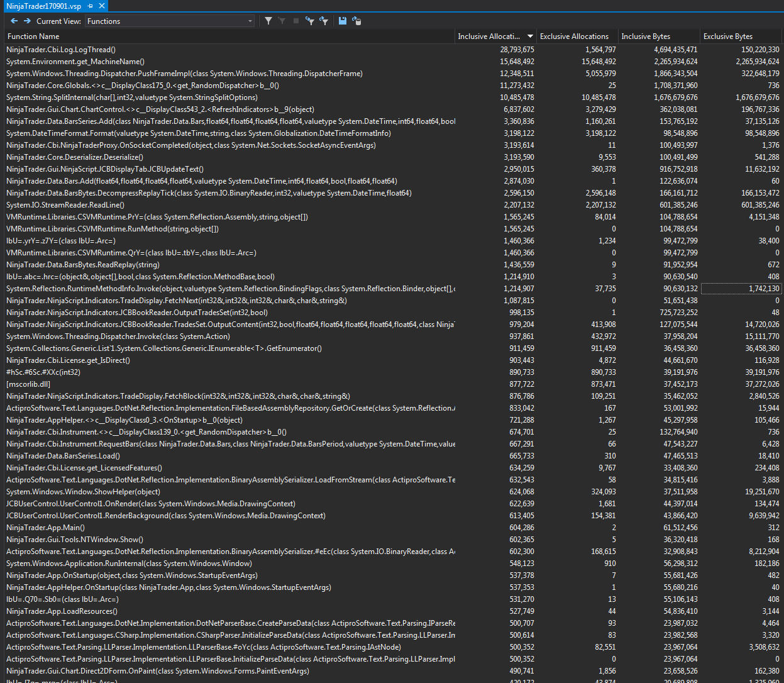Click Inclusive Allocations value 28,793,675
Screen dimensions: 784x683
517,50
